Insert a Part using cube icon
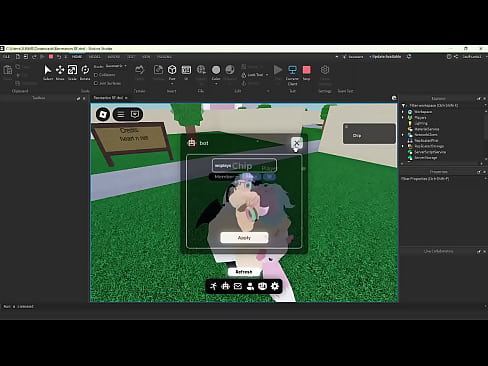This screenshot has width=488, height=366. (x=172, y=72)
